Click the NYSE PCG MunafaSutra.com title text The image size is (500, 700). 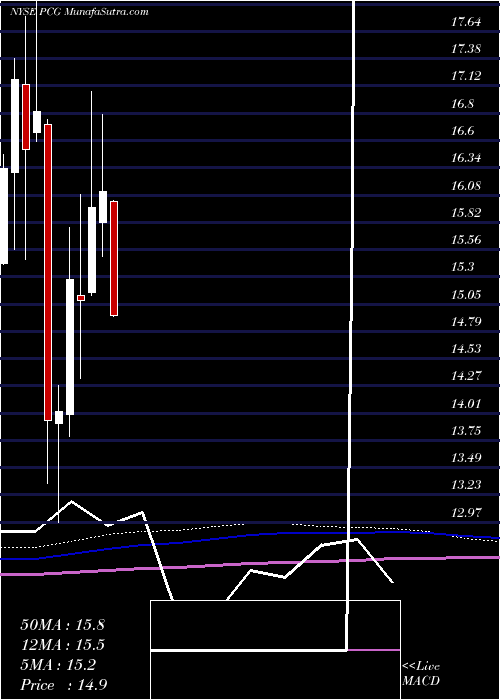click(79, 12)
